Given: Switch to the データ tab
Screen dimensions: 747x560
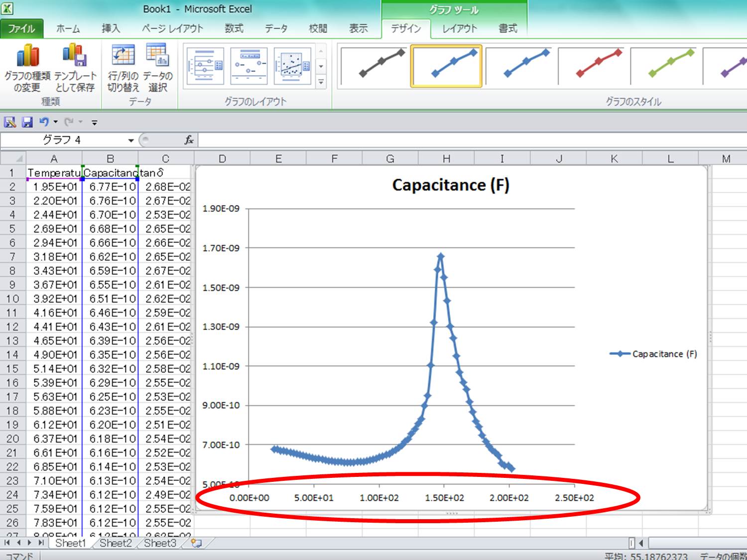Looking at the screenshot, I should 276,28.
